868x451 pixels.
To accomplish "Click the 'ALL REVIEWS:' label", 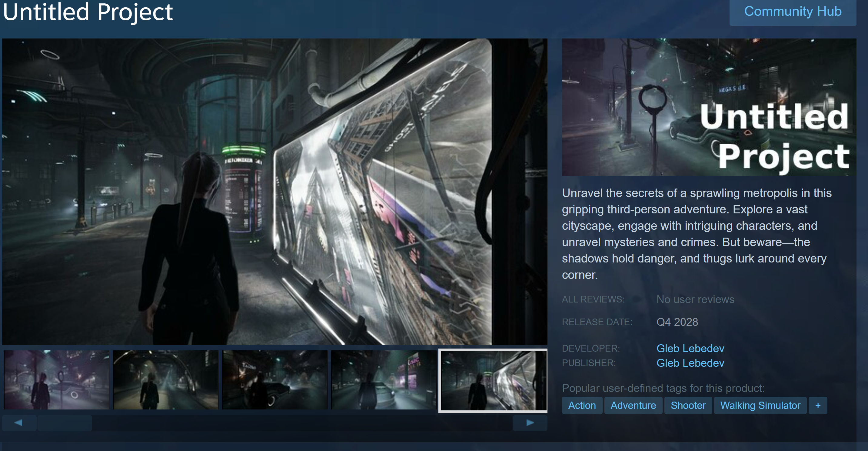I will 593,299.
